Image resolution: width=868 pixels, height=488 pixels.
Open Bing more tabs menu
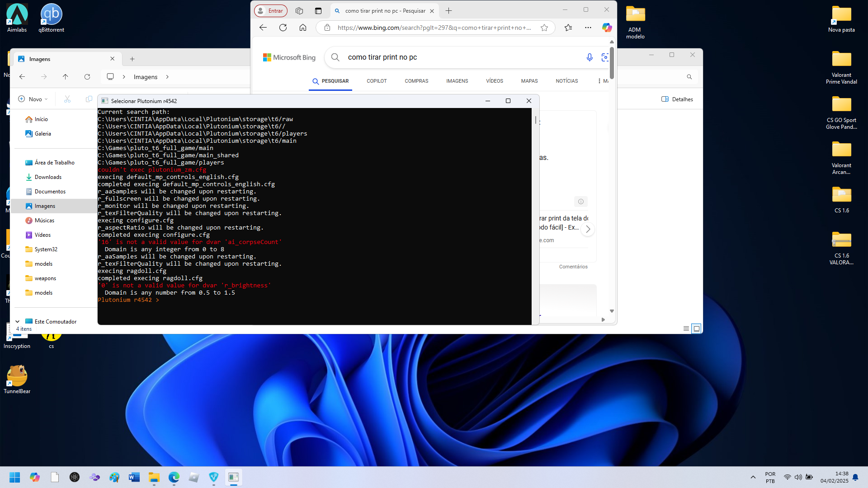pos(603,81)
